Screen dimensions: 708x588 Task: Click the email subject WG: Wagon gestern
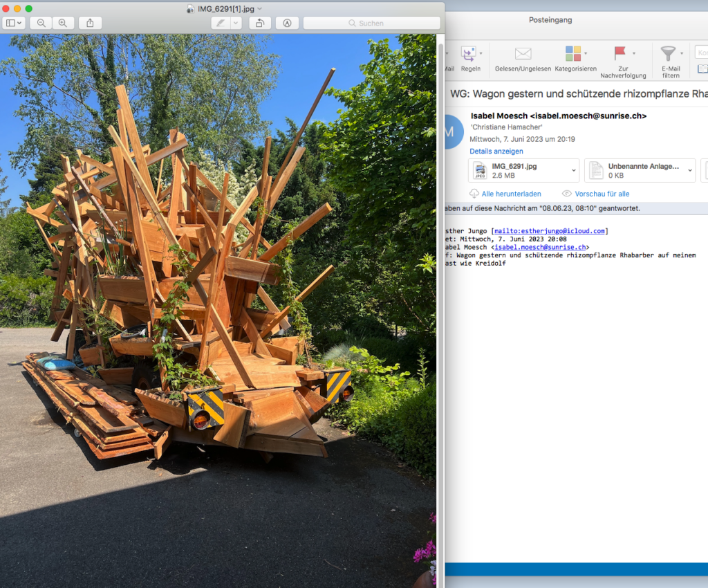[578, 94]
